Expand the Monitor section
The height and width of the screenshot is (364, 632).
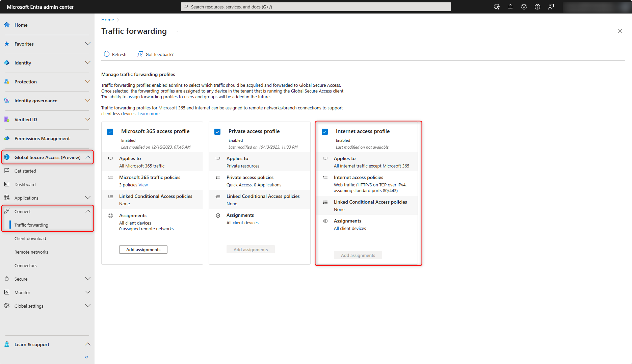pos(87,292)
